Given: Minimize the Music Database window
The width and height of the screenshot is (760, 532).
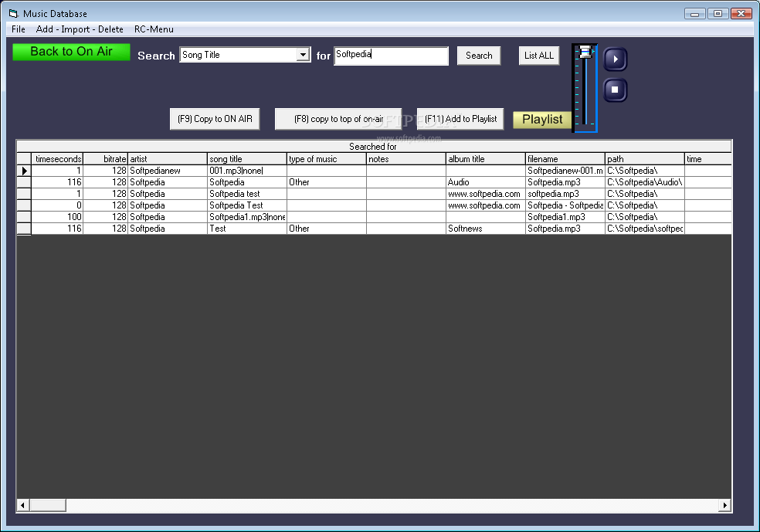Looking at the screenshot, I should click(x=694, y=14).
